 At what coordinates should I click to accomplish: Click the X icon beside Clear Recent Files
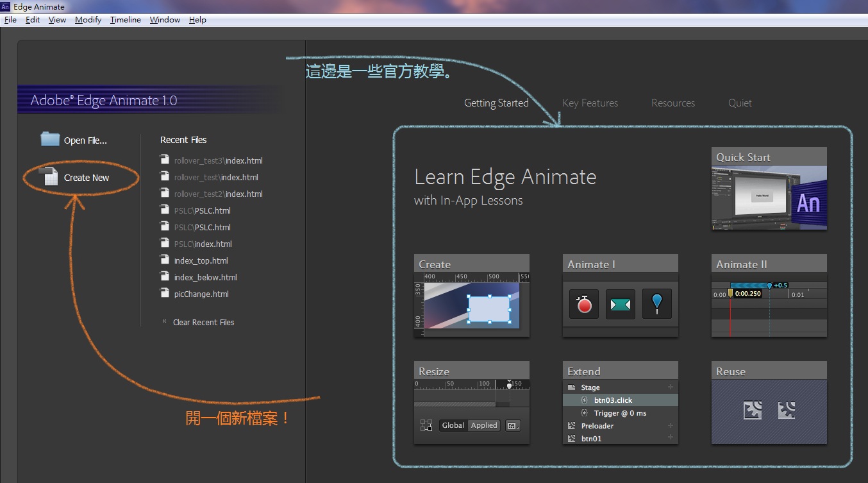(164, 321)
